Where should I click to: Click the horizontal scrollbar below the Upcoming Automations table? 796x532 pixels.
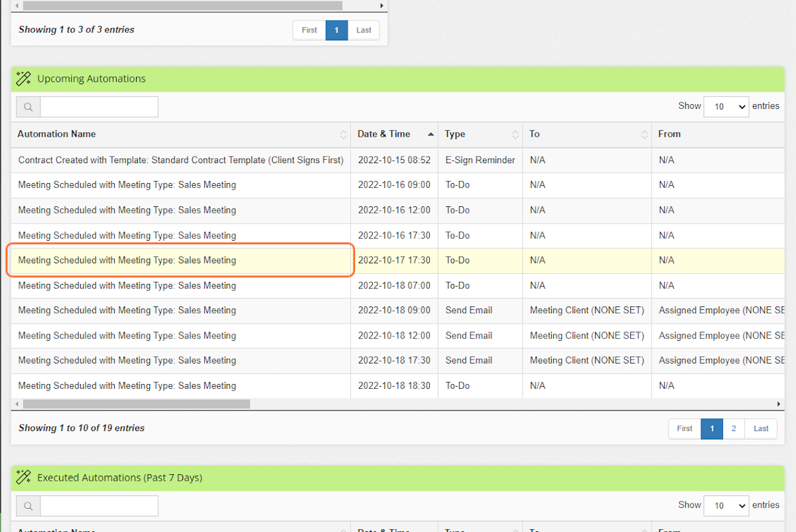(x=133, y=403)
